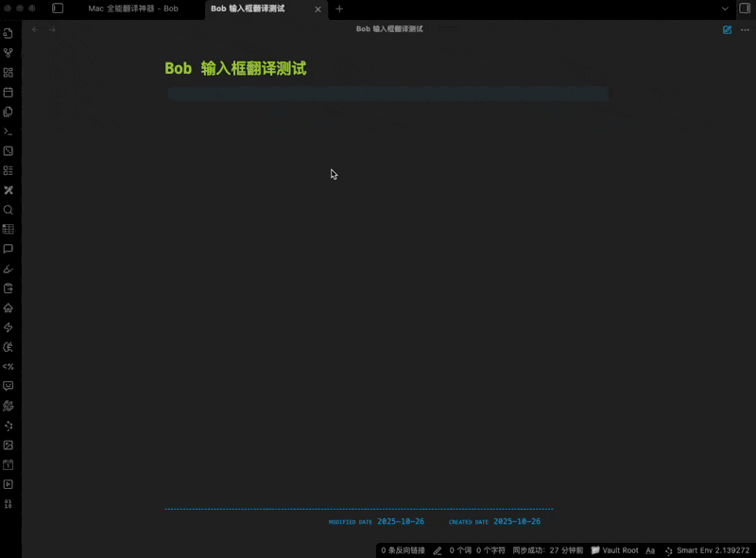Click the workspaces switcher icon in the ribbon

pos(9,73)
